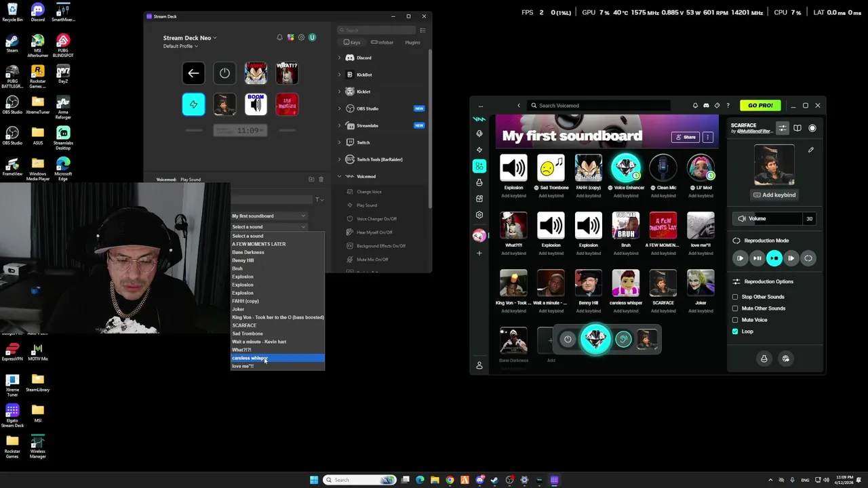
Task: Toggle list view icon next to Stream Deck search
Action: [422, 30]
